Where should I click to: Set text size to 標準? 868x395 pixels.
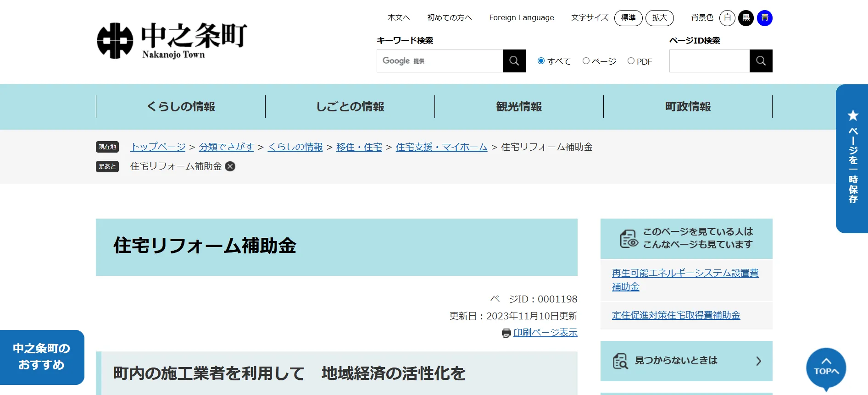coord(628,18)
